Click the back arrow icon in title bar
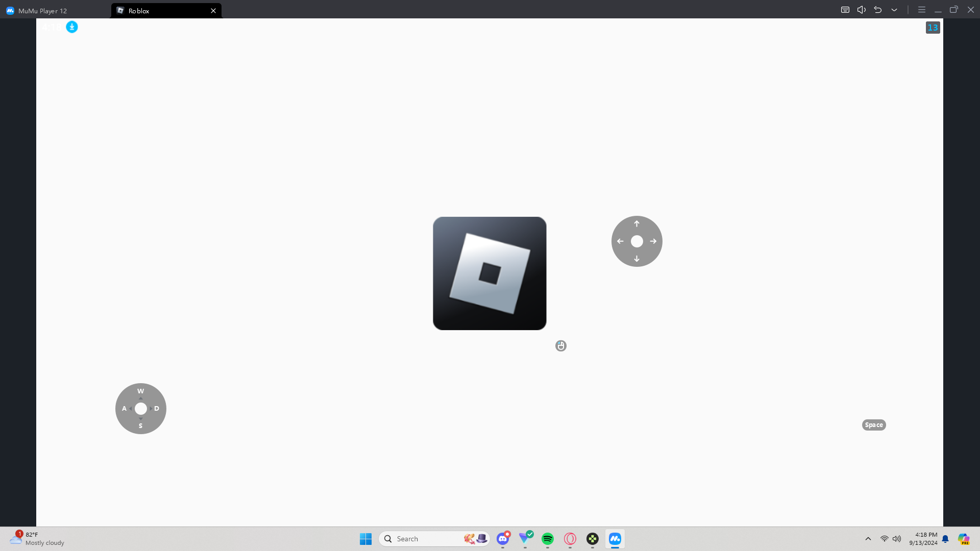 (878, 10)
